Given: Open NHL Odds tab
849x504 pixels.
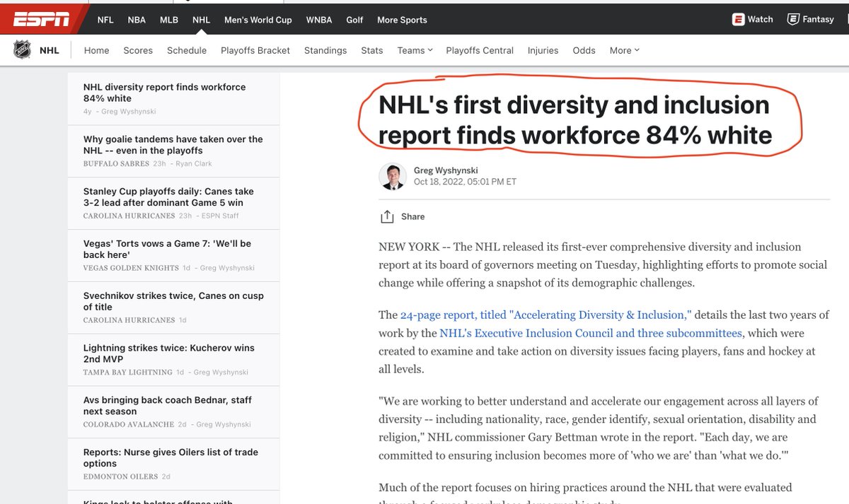Looking at the screenshot, I should [x=584, y=50].
